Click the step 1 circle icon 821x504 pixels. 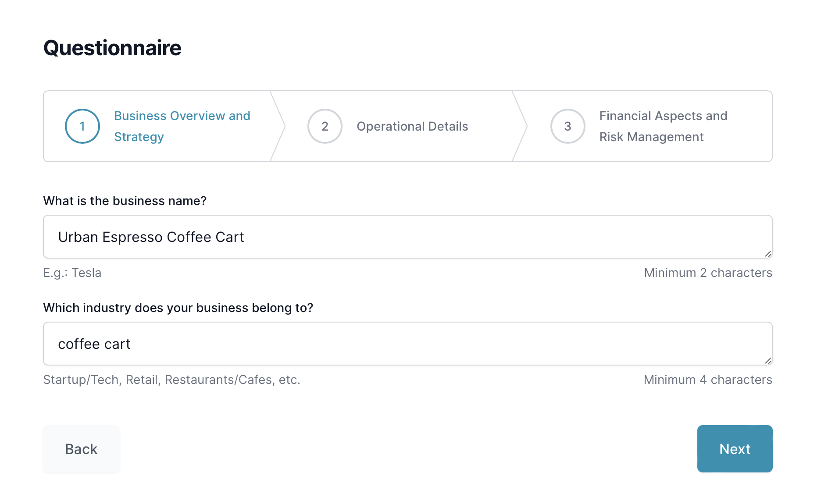[x=82, y=126]
